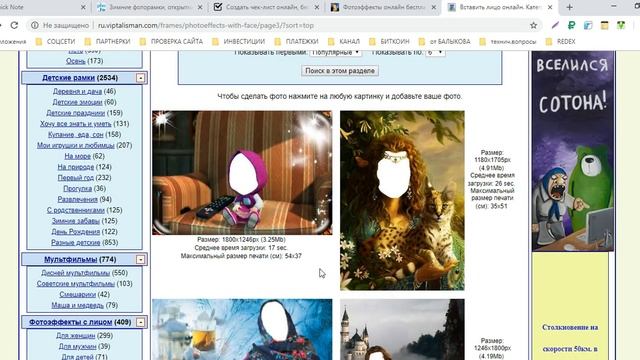
Task: Open the Для мужчин link
Action: pos(77,346)
